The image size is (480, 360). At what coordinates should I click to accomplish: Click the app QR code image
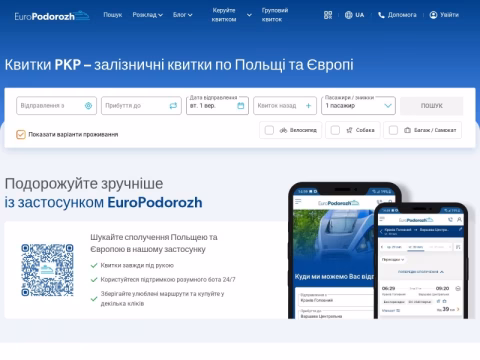[47, 270]
